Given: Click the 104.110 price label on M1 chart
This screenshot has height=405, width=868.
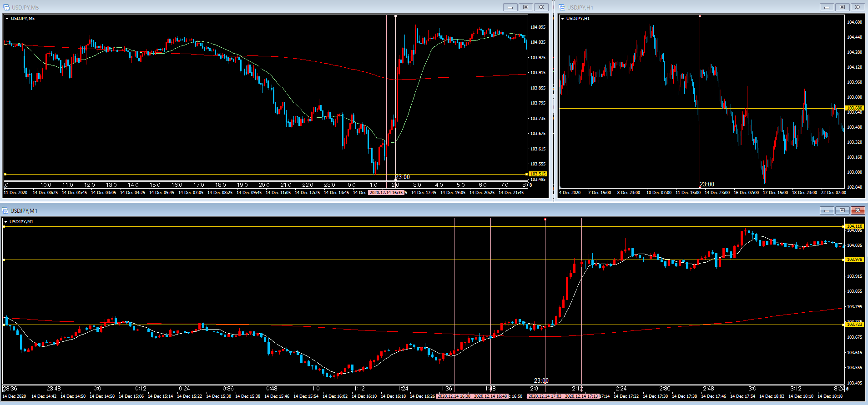Looking at the screenshot, I should (x=854, y=226).
